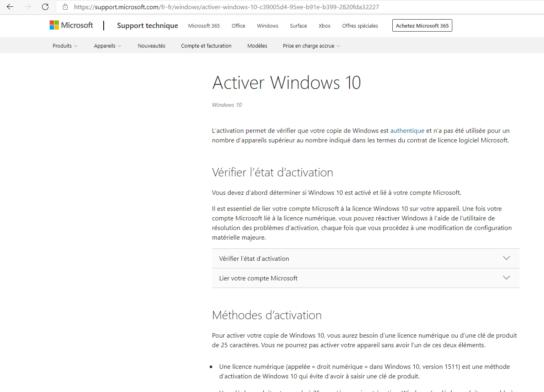The image size is (544, 392).
Task: Click the Achetez Microsoft 365 button
Action: (x=422, y=26)
